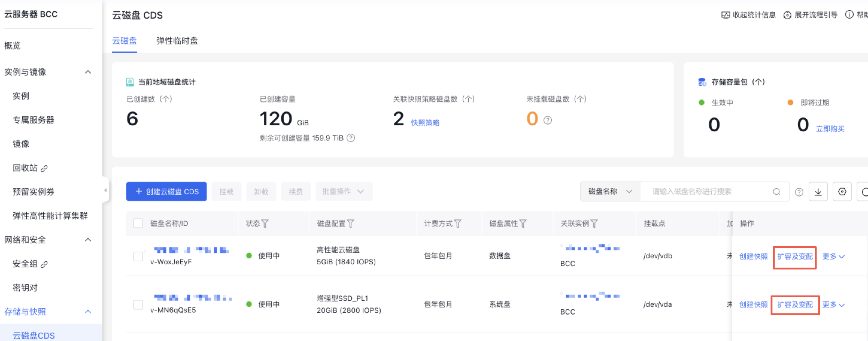Click the 数据盘 attribute cell

click(500, 256)
